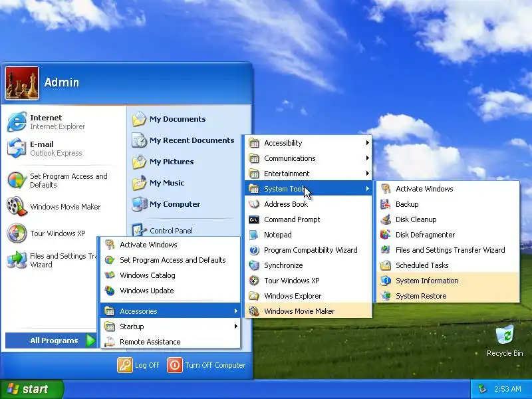Click the Scheduled Tasks icon
Screen dimensions: 532x399
coord(386,265)
